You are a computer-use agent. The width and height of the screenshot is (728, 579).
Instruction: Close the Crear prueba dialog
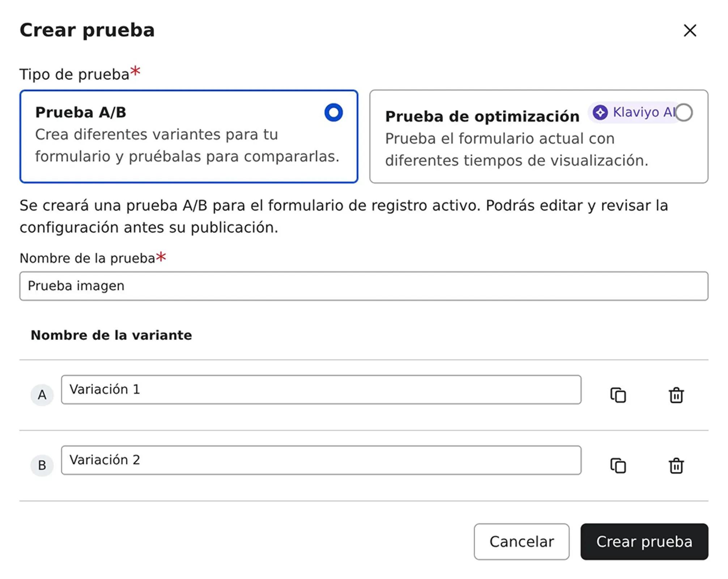(690, 30)
